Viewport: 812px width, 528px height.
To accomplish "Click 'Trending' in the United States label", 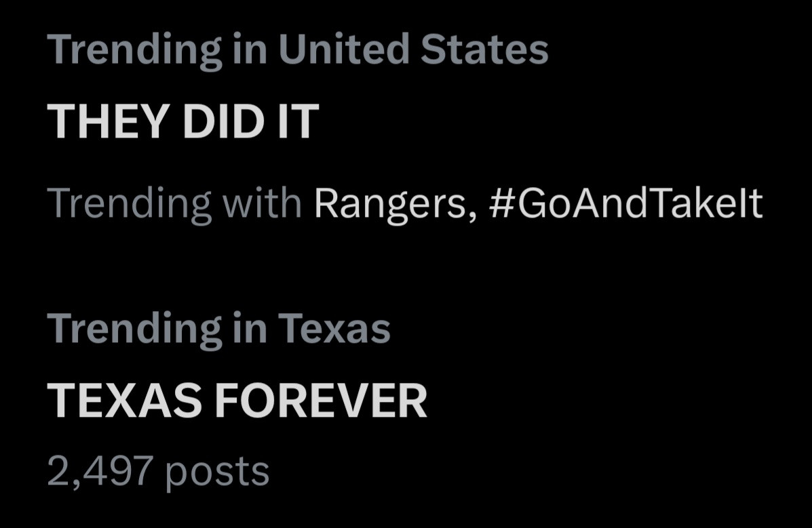I will point(137,50).
